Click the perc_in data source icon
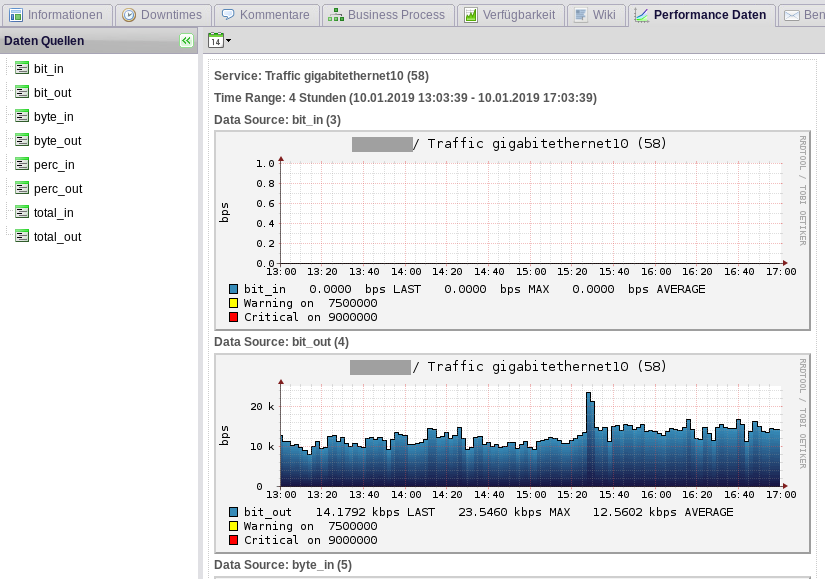 click(22, 165)
